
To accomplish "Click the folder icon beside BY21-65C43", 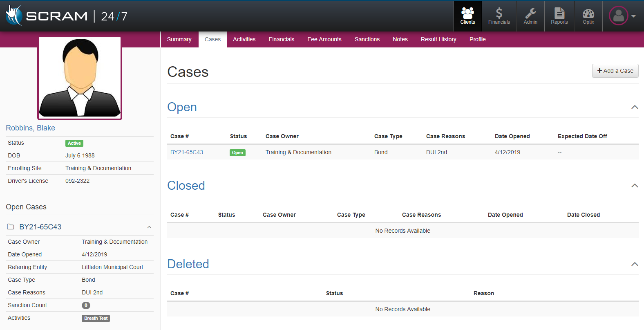I will 11,227.
